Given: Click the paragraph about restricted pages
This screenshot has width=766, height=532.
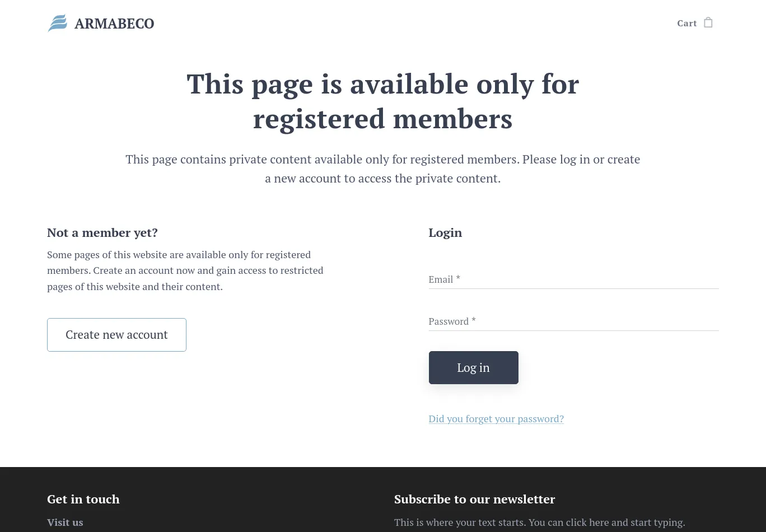Looking at the screenshot, I should coord(185,270).
